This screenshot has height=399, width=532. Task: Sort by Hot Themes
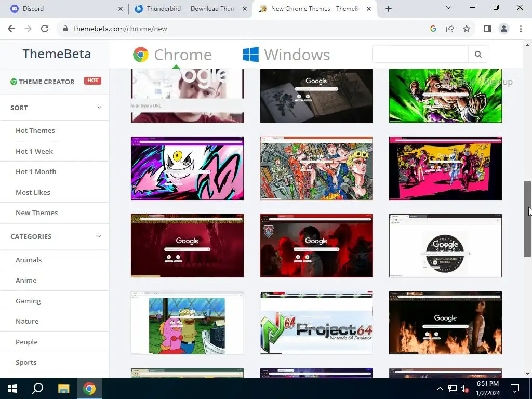click(x=35, y=130)
